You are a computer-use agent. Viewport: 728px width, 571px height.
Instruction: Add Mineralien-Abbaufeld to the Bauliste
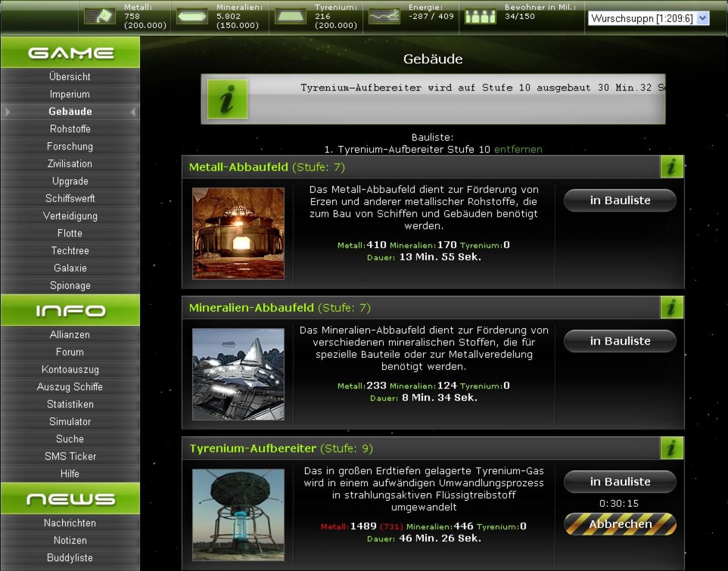coord(620,341)
